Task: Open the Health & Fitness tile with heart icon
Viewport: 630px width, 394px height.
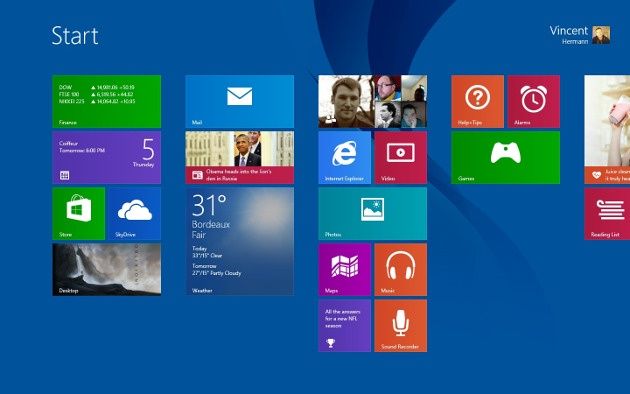Action: pos(607,129)
